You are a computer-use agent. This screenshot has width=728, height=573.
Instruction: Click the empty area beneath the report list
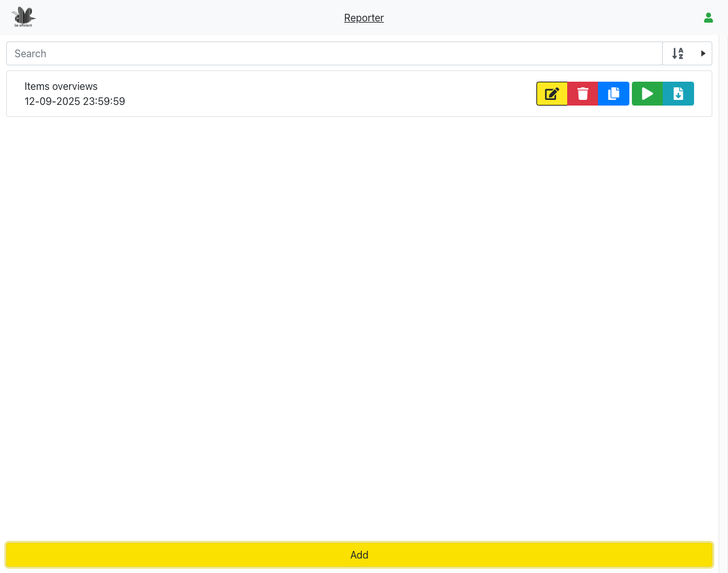click(x=358, y=314)
